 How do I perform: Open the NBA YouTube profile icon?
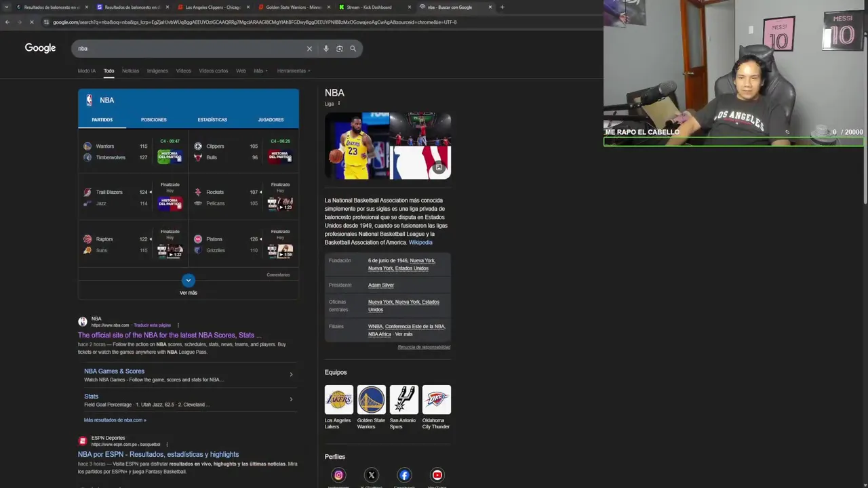tap(437, 475)
